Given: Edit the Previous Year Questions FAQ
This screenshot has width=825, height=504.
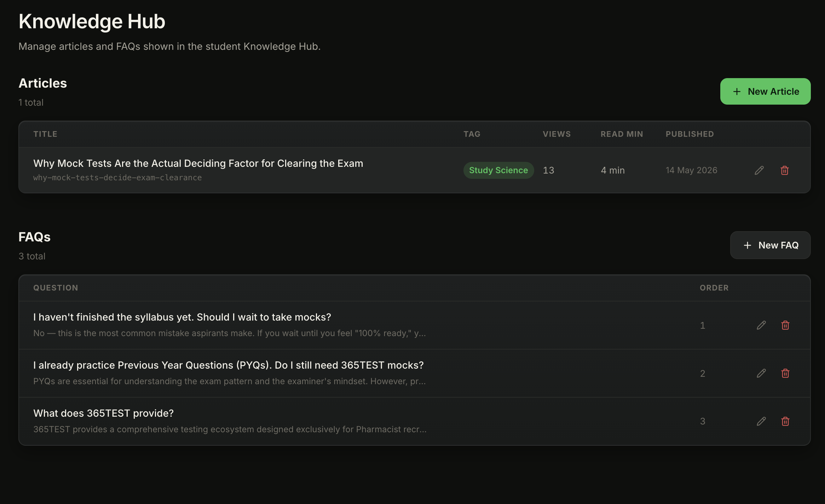Looking at the screenshot, I should point(761,373).
